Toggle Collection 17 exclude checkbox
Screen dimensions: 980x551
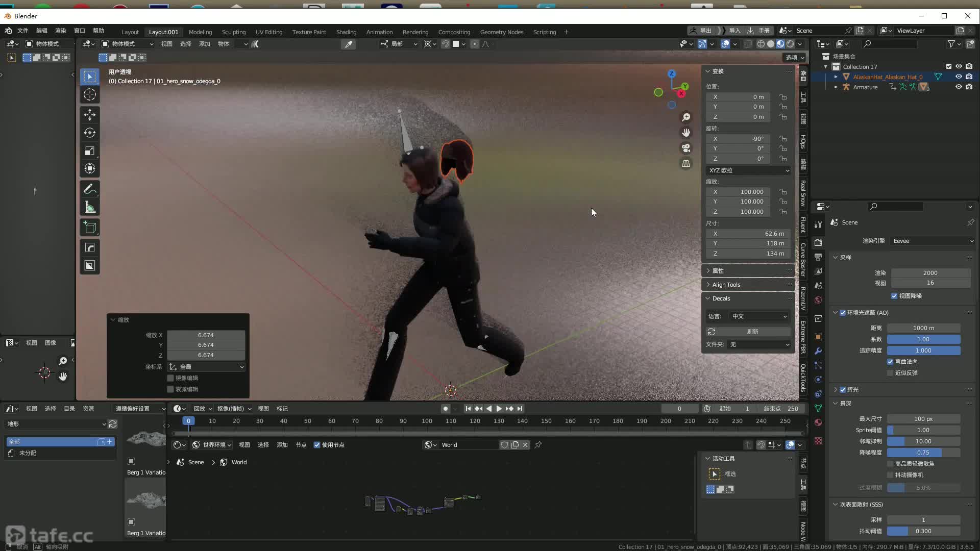949,66
